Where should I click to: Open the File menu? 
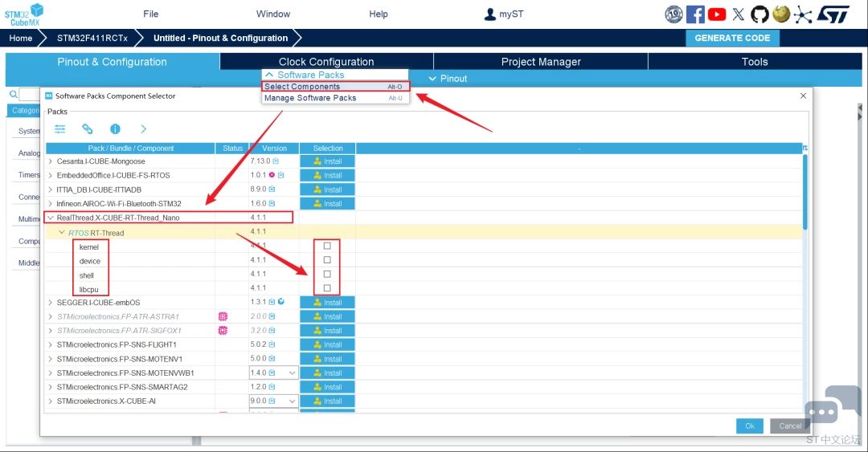pos(150,14)
